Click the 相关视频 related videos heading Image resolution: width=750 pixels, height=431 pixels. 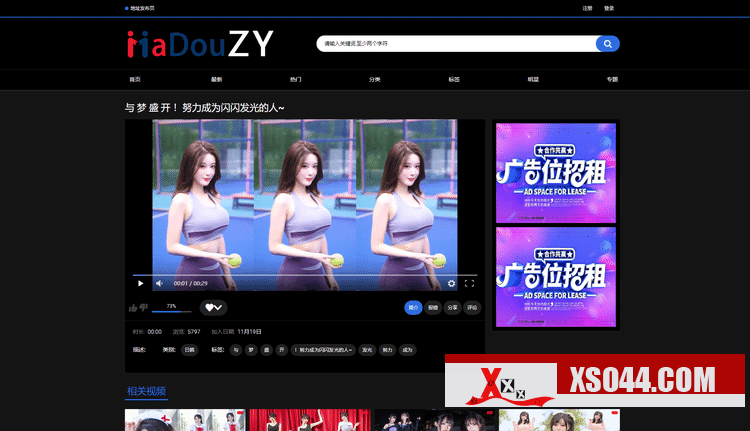point(146,391)
